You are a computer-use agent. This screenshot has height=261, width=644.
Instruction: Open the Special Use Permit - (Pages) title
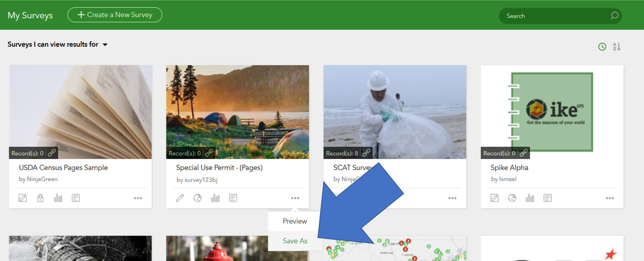pyautogui.click(x=219, y=167)
